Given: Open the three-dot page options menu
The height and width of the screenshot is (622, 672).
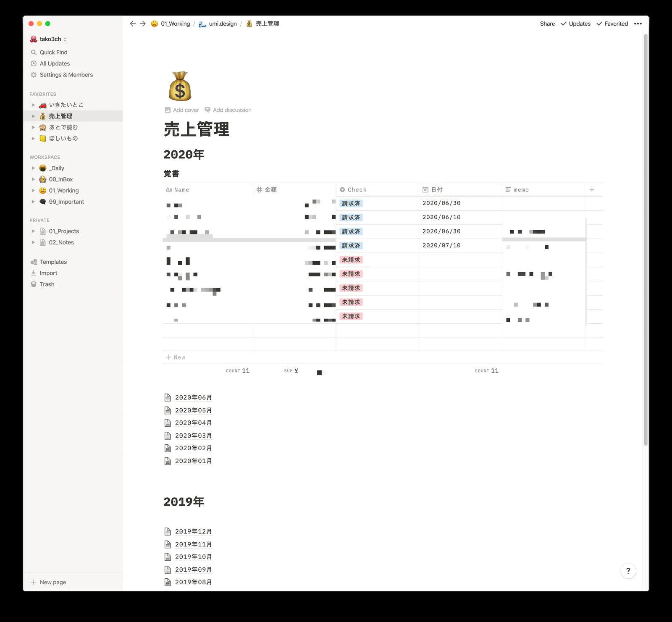Looking at the screenshot, I should point(638,24).
